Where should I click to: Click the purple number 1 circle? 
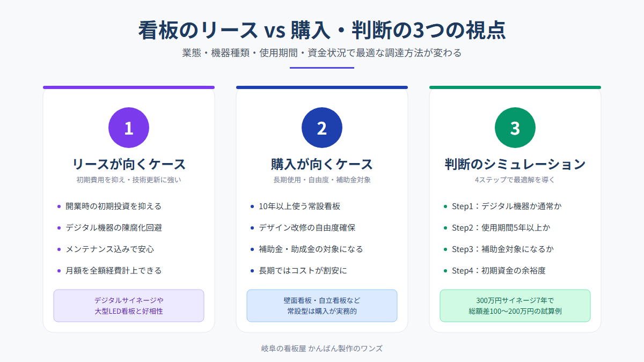pos(129,128)
